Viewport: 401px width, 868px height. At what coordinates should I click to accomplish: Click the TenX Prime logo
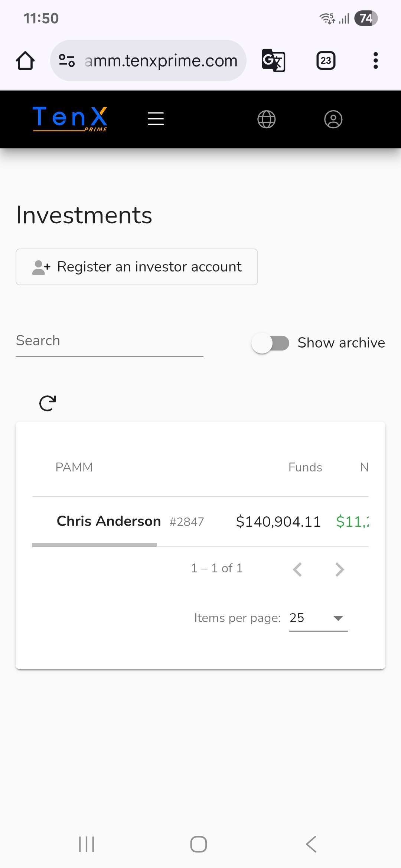point(70,119)
